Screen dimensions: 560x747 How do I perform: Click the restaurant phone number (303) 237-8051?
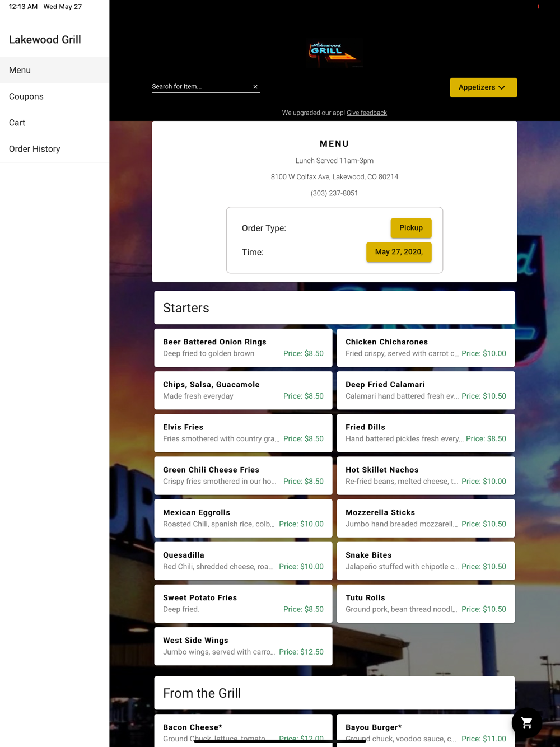334,193
